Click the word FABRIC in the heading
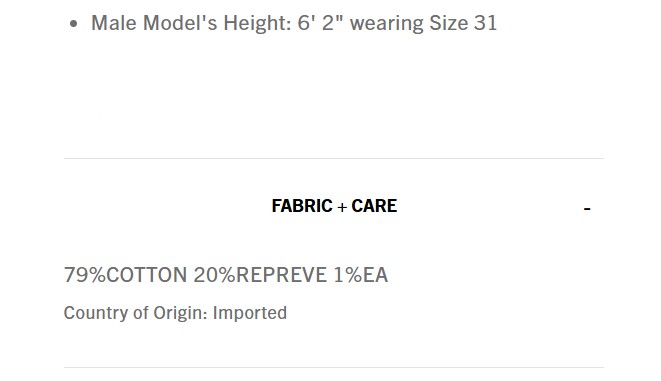The height and width of the screenshot is (381, 661). (302, 206)
